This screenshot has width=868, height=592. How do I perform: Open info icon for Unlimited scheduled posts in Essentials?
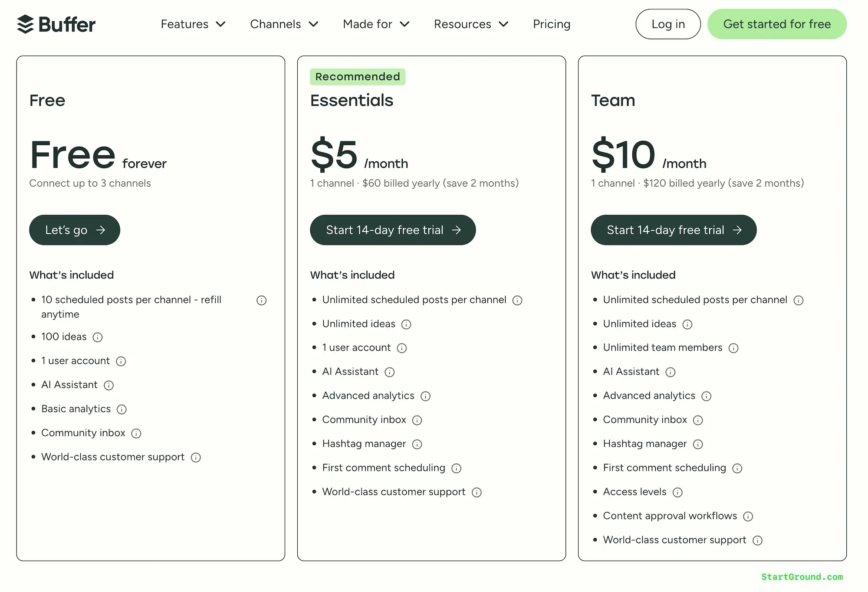517,300
